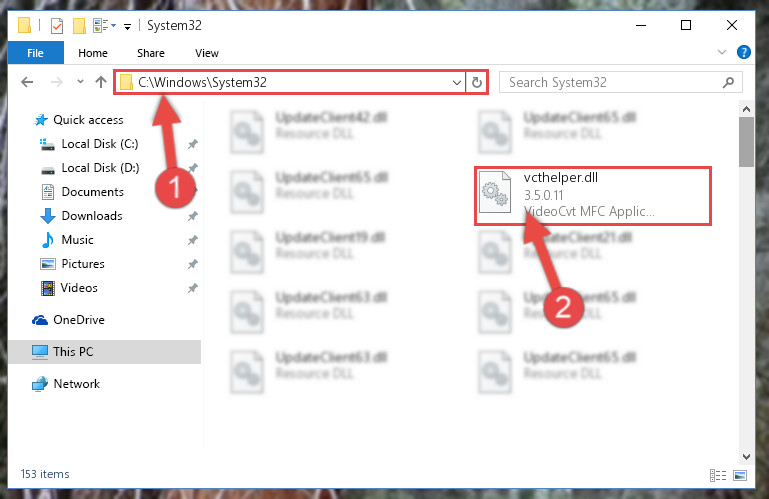
Task: Go up one folder level
Action: click(x=101, y=82)
